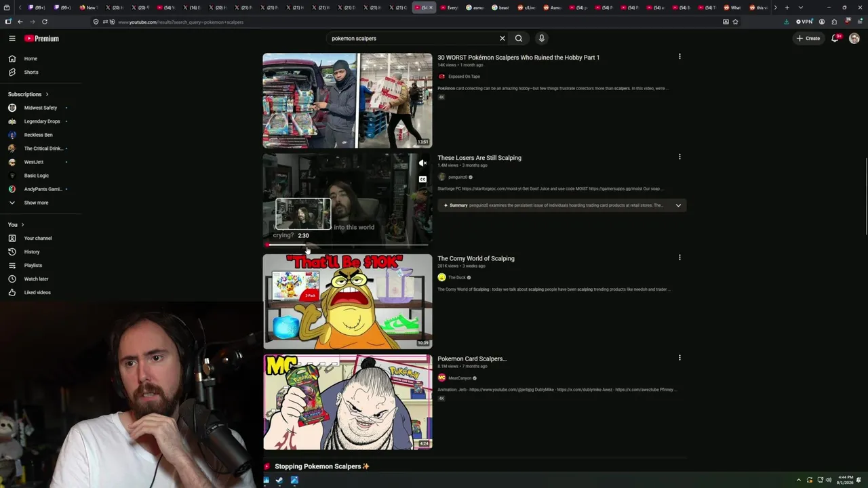868x488 pixels.
Task: Click the Create button
Action: click(809, 39)
